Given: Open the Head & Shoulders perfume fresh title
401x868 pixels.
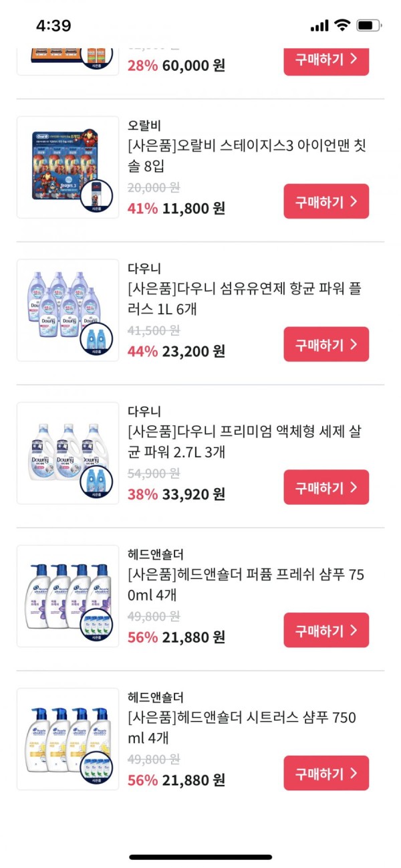Looking at the screenshot, I should (x=246, y=585).
